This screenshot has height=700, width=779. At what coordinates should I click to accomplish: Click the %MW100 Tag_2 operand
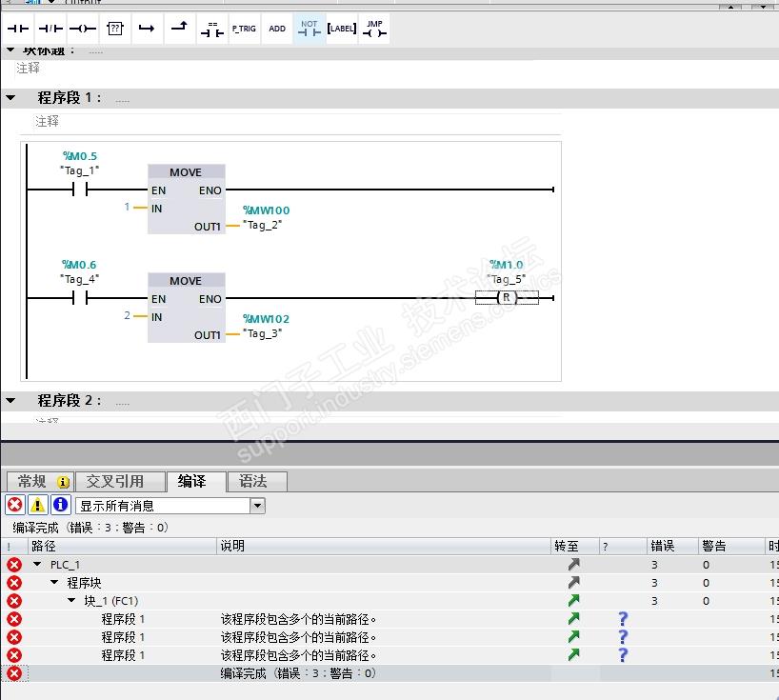(266, 217)
